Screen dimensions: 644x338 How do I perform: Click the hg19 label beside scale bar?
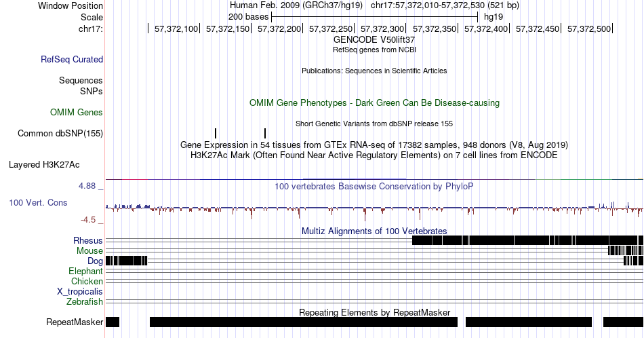494,17
